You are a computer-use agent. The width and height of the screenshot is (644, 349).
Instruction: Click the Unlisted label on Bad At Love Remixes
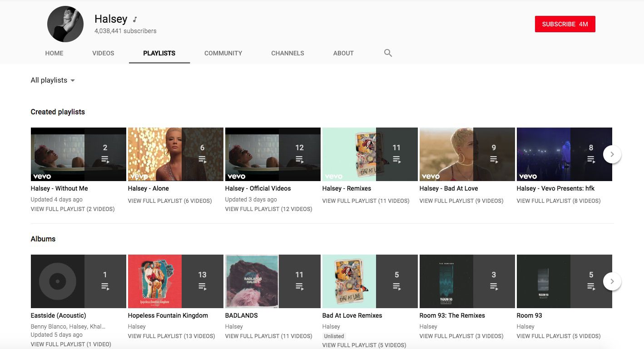pyautogui.click(x=334, y=336)
